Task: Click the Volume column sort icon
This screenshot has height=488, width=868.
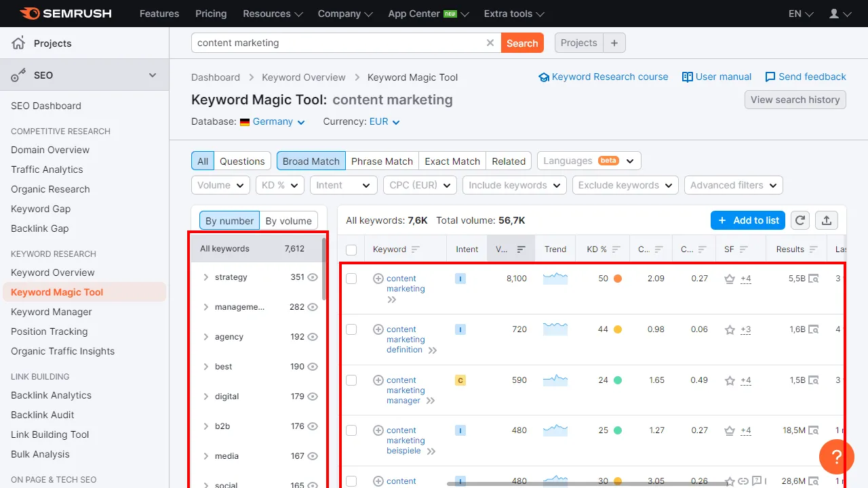Action: tap(521, 249)
